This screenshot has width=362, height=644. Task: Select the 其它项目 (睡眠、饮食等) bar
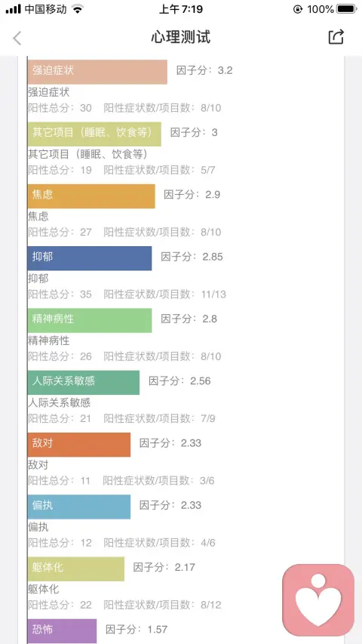(x=94, y=134)
